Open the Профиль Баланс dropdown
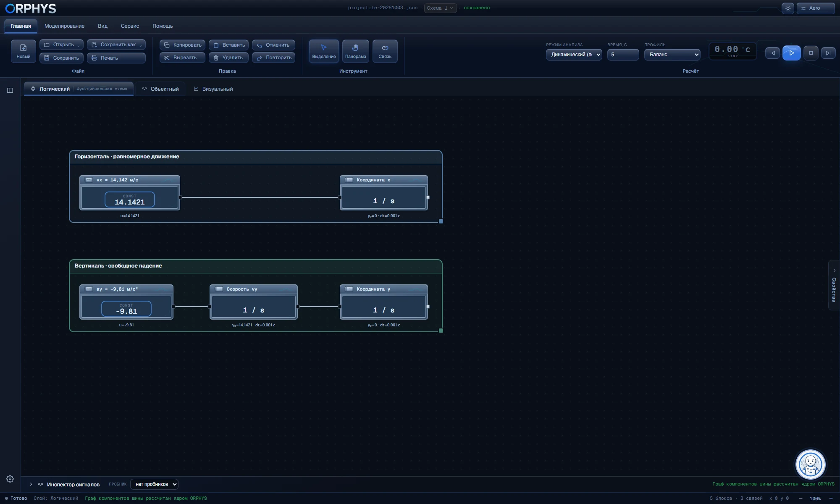 click(x=672, y=55)
